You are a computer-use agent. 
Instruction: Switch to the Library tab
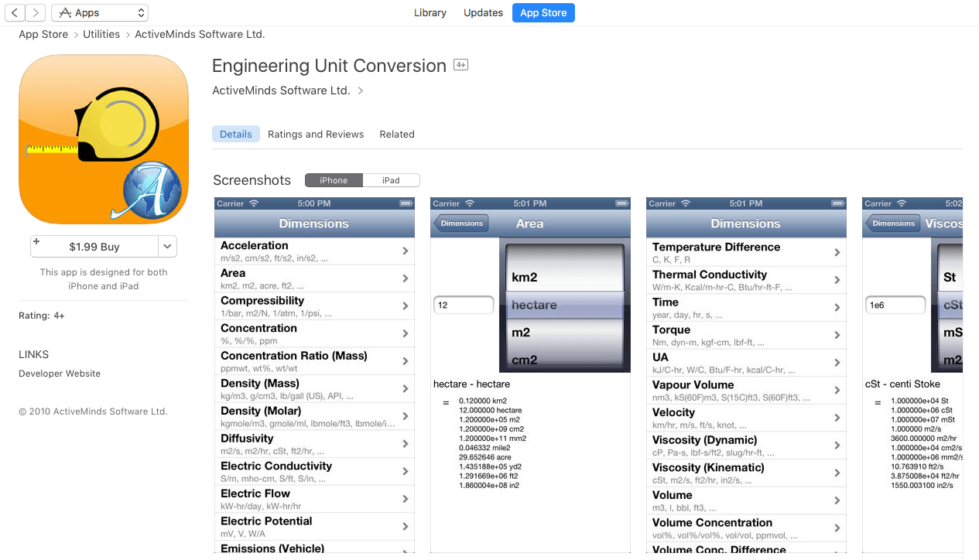pyautogui.click(x=430, y=12)
